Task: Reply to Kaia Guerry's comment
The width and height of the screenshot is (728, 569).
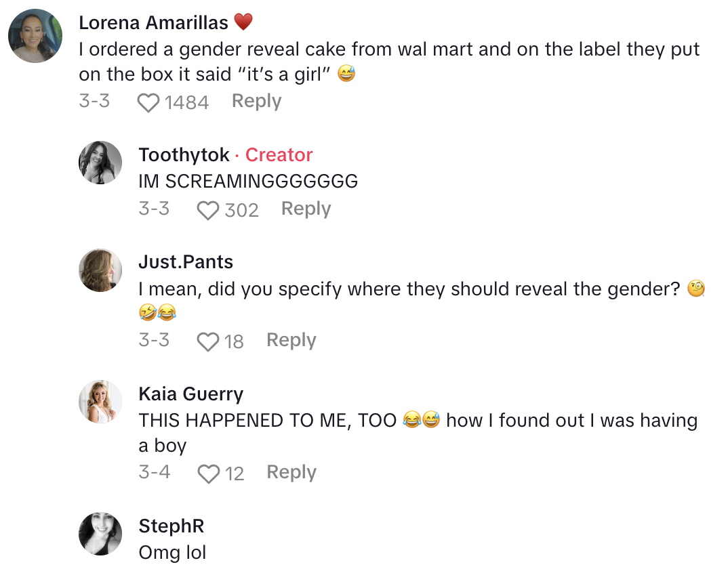Action: (x=291, y=472)
